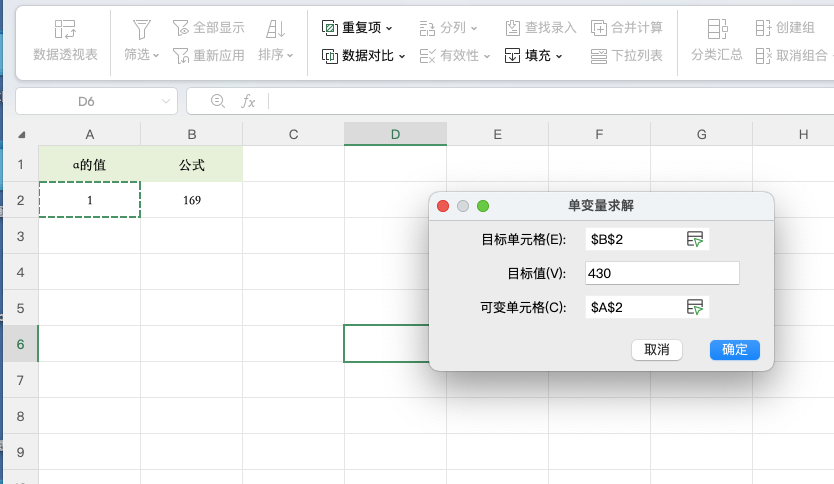Expand the 数据对比 dropdown
834x484 pixels.
pos(402,56)
